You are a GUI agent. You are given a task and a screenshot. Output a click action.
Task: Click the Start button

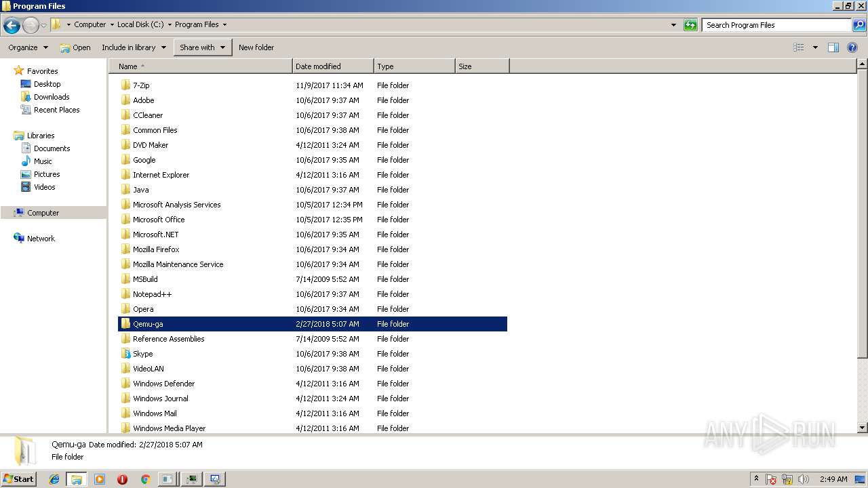[x=18, y=479]
